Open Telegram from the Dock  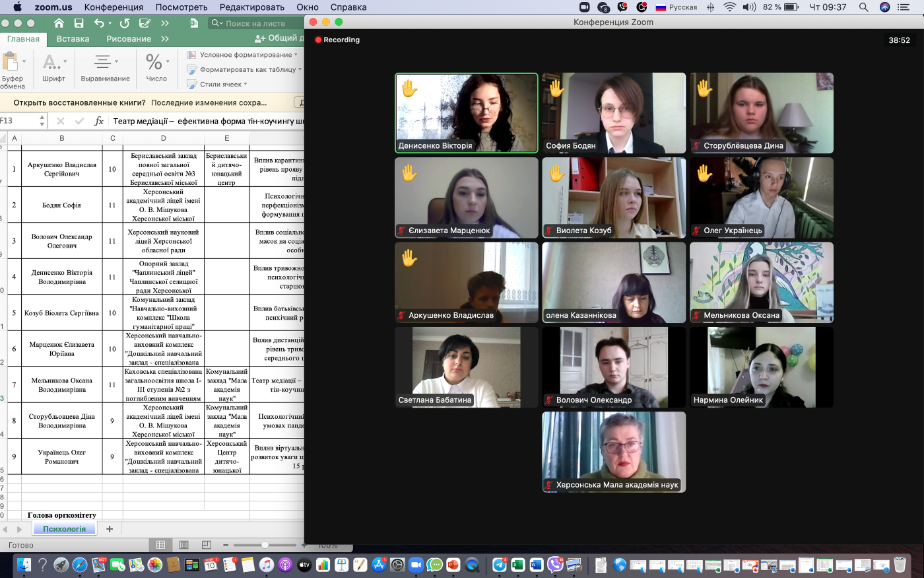click(x=500, y=565)
